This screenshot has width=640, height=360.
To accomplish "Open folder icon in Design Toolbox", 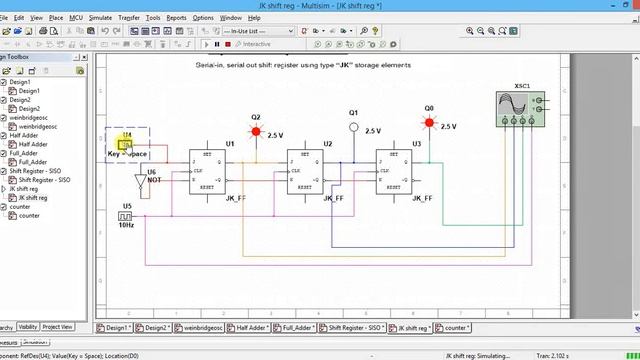I will 7,71.
